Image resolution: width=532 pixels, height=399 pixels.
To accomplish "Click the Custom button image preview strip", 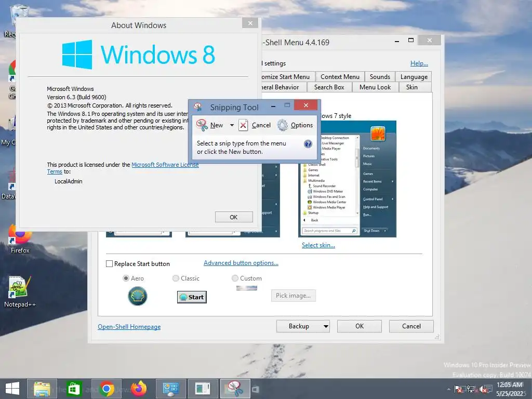I will [247, 288].
